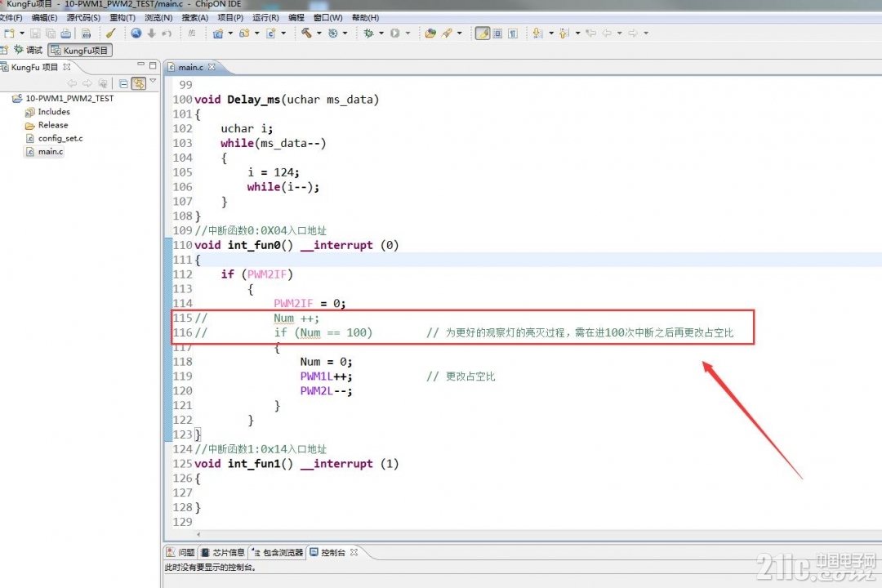
Task: Click the Back navigation arrow in main toolbar
Action: 606,33
